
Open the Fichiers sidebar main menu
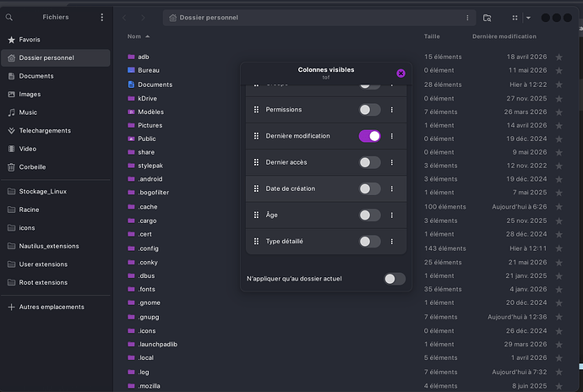[x=102, y=18]
